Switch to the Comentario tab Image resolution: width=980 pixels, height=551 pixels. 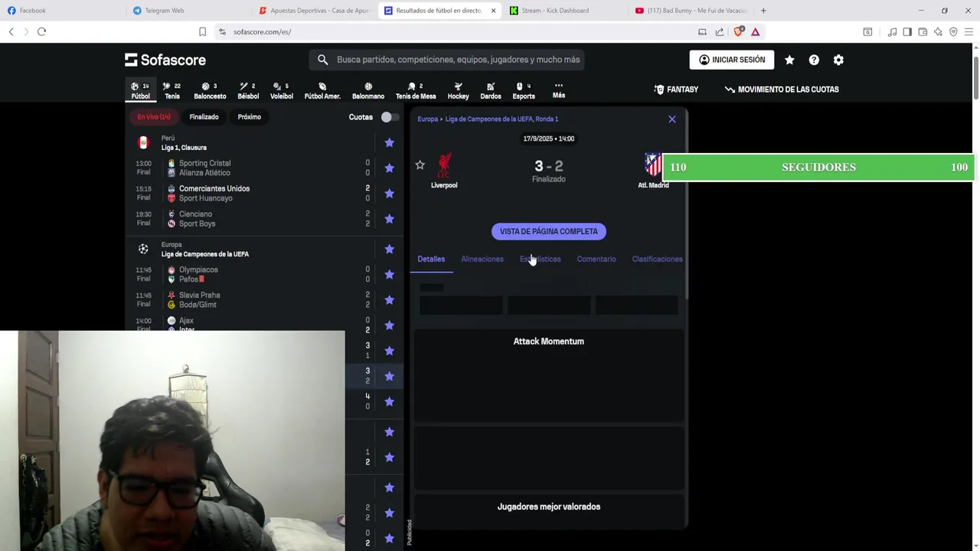click(x=596, y=259)
